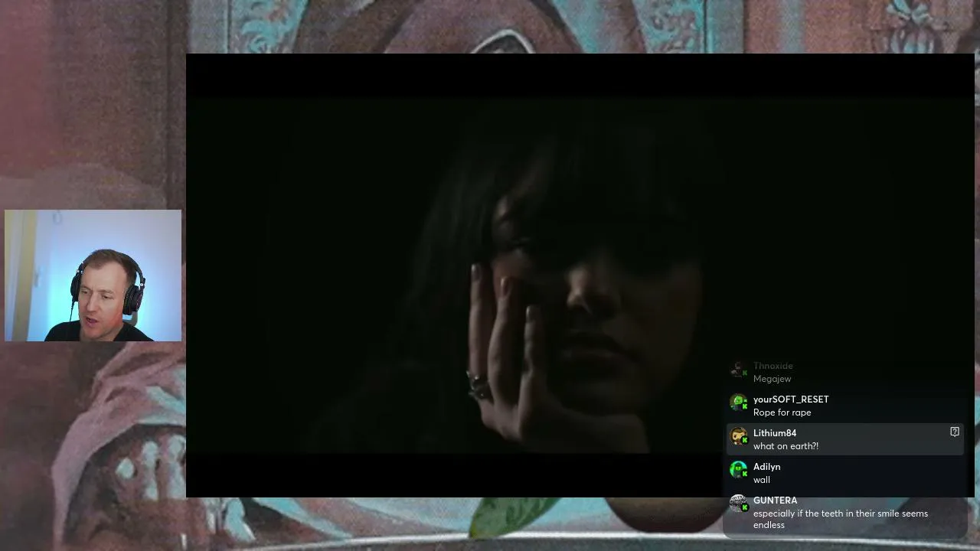
Task: Click the streamer's webcam feed
Action: tap(93, 275)
